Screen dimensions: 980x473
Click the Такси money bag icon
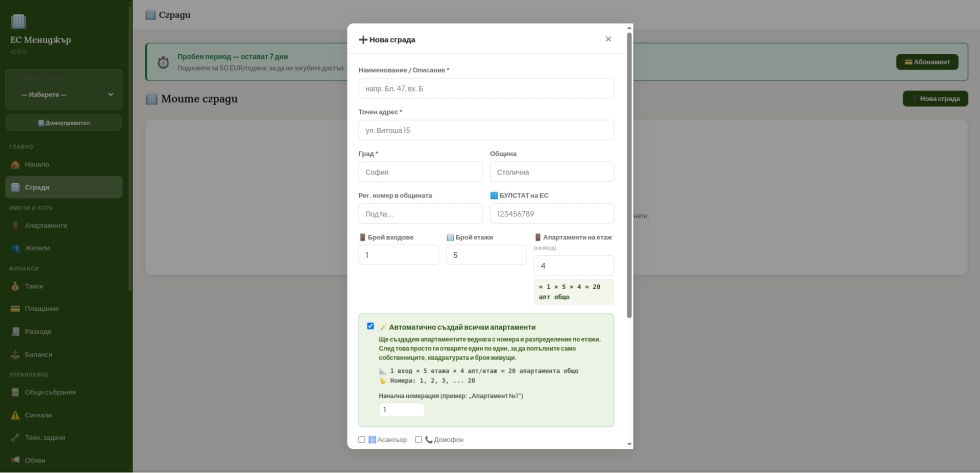coord(15,286)
